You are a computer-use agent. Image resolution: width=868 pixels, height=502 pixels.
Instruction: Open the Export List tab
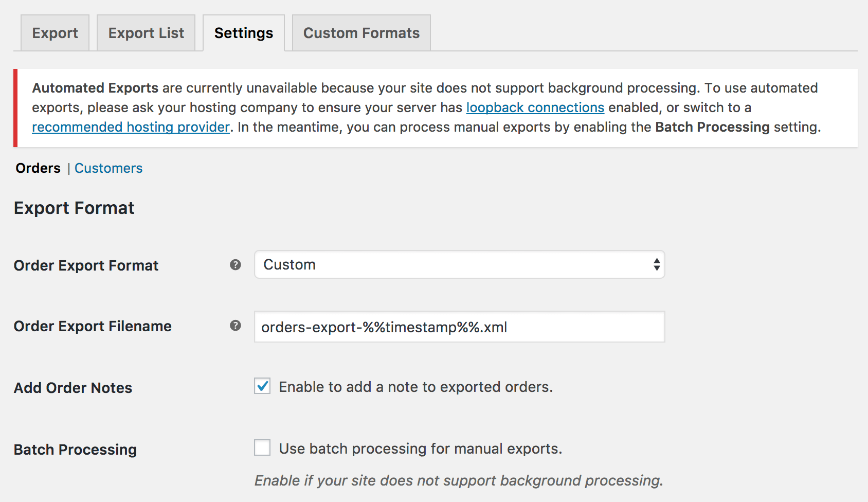point(146,32)
